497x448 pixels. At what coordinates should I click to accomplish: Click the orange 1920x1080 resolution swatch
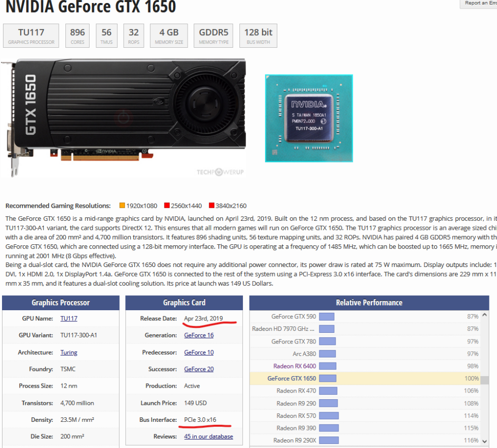(x=122, y=205)
